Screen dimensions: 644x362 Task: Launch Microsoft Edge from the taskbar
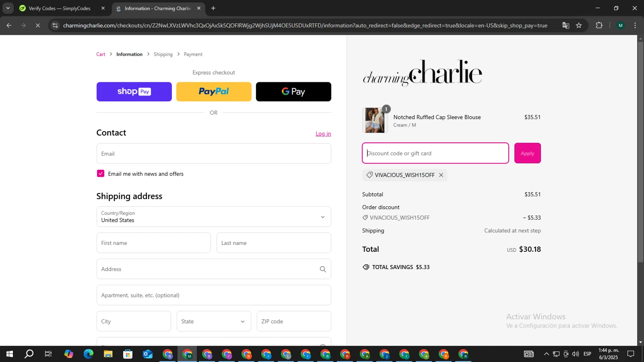(x=88, y=354)
